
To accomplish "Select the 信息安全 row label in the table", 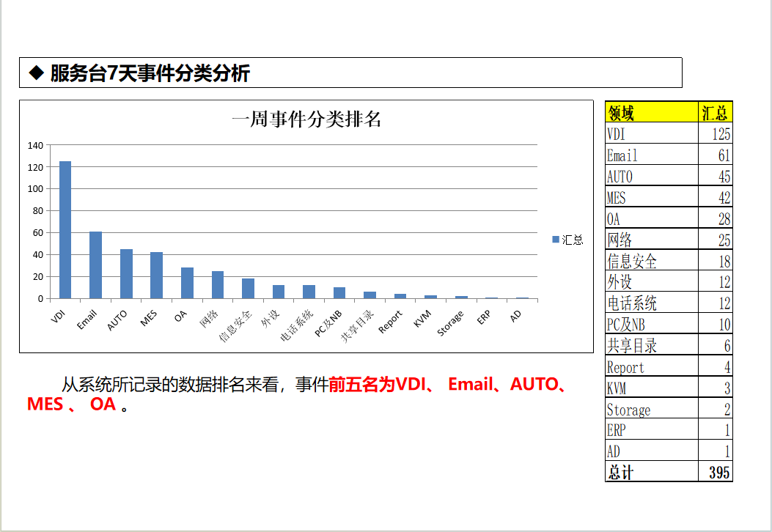I will point(650,261).
